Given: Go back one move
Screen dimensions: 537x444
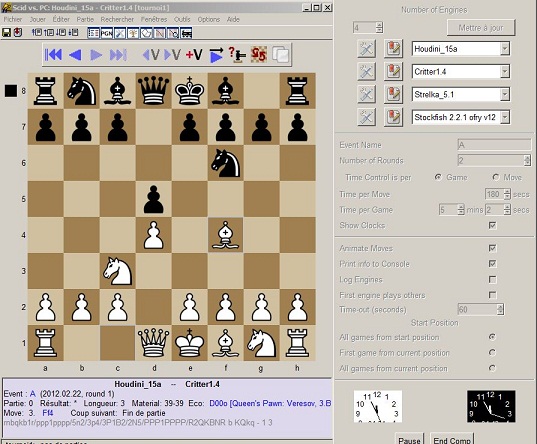Looking at the screenshot, I should (x=75, y=55).
